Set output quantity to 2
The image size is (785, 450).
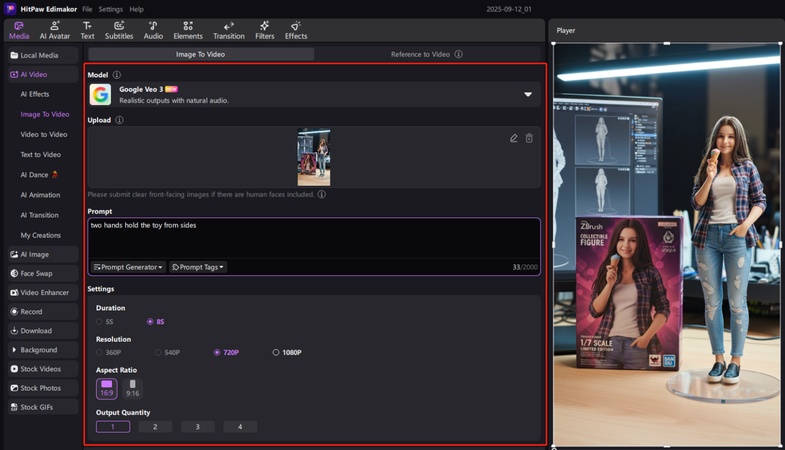click(x=155, y=426)
